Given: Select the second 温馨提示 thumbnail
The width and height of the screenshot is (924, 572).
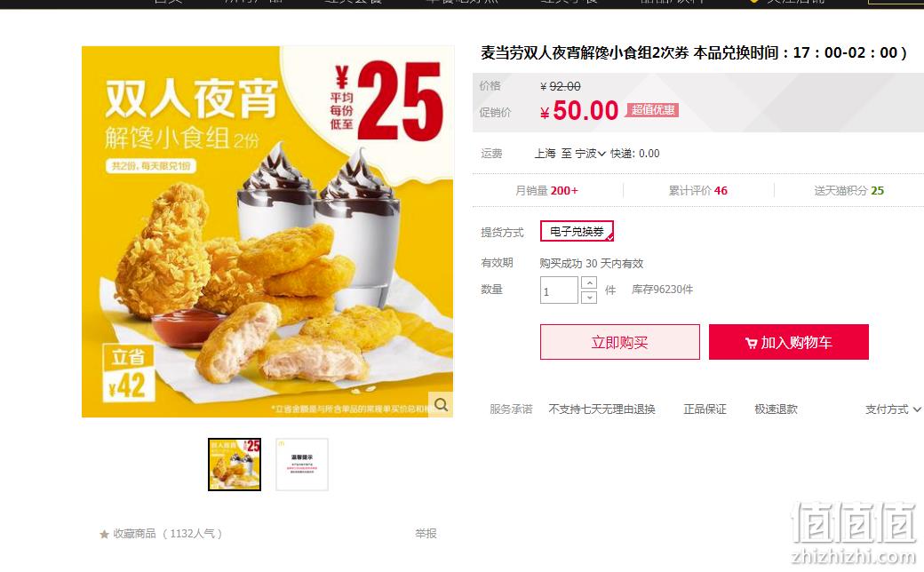Looking at the screenshot, I should (302, 465).
